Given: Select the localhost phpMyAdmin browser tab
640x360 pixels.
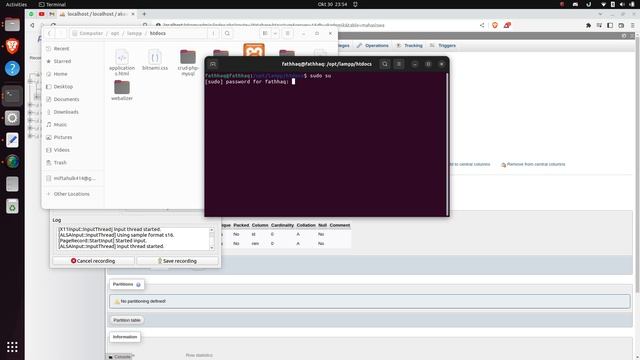Looking at the screenshot, I should pos(97,14).
